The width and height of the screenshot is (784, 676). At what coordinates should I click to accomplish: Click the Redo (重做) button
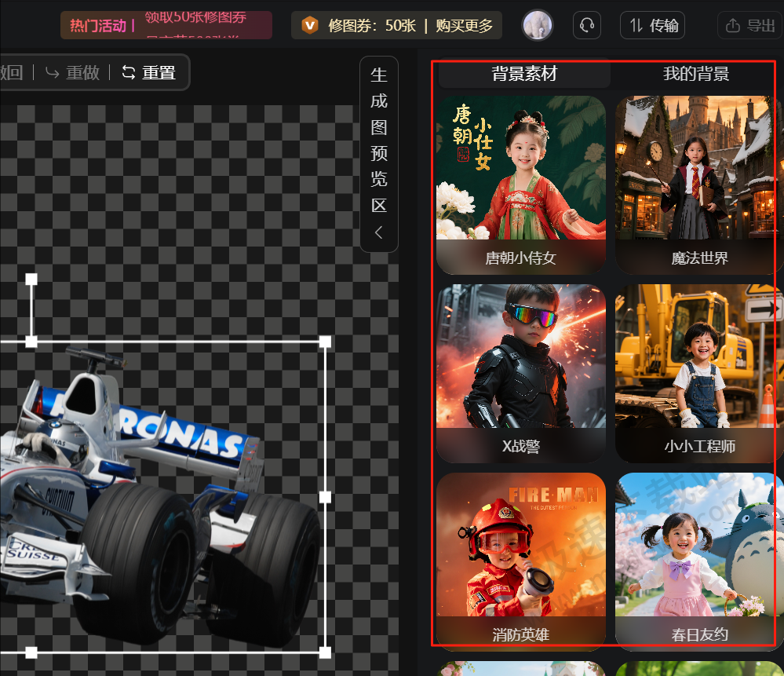[x=73, y=73]
